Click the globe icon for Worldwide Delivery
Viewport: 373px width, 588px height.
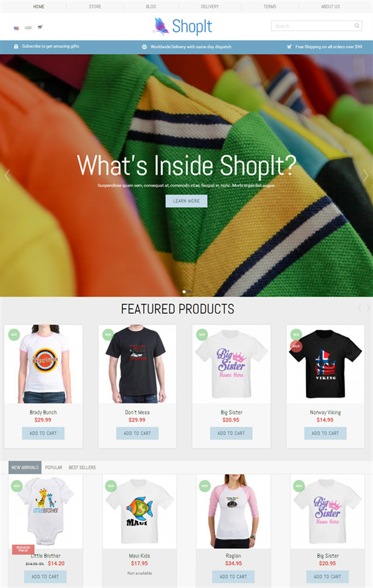[x=144, y=47]
